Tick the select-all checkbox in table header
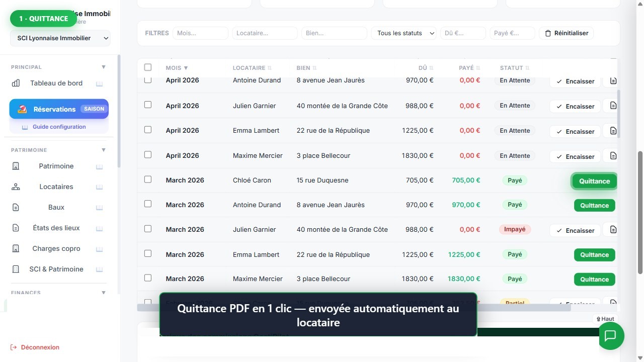 (148, 67)
